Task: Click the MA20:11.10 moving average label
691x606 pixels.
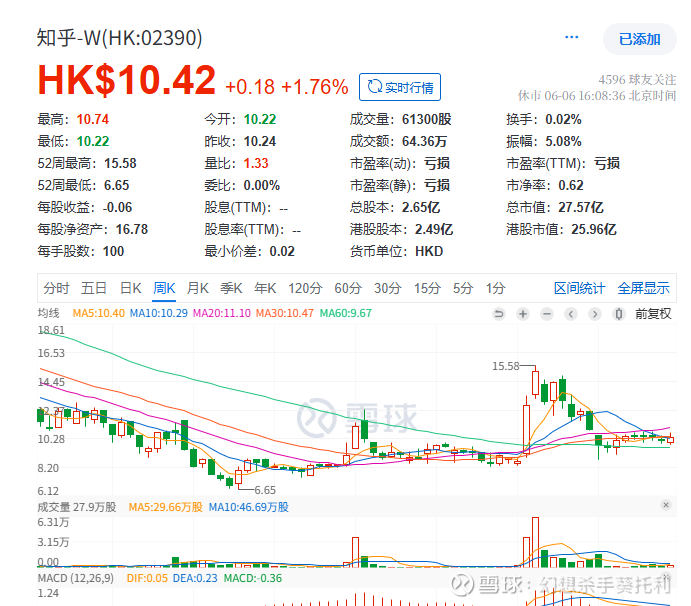Action: (x=222, y=313)
